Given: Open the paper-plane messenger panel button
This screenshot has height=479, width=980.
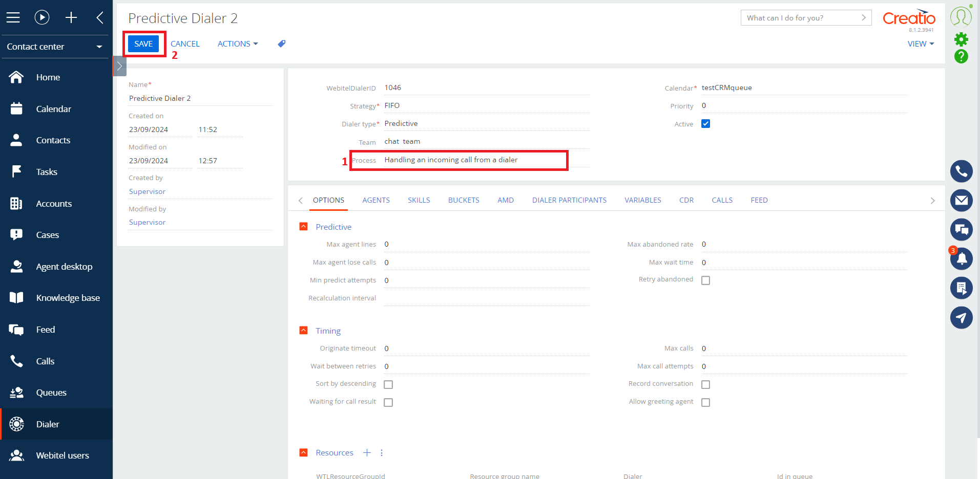Looking at the screenshot, I should 962,317.
